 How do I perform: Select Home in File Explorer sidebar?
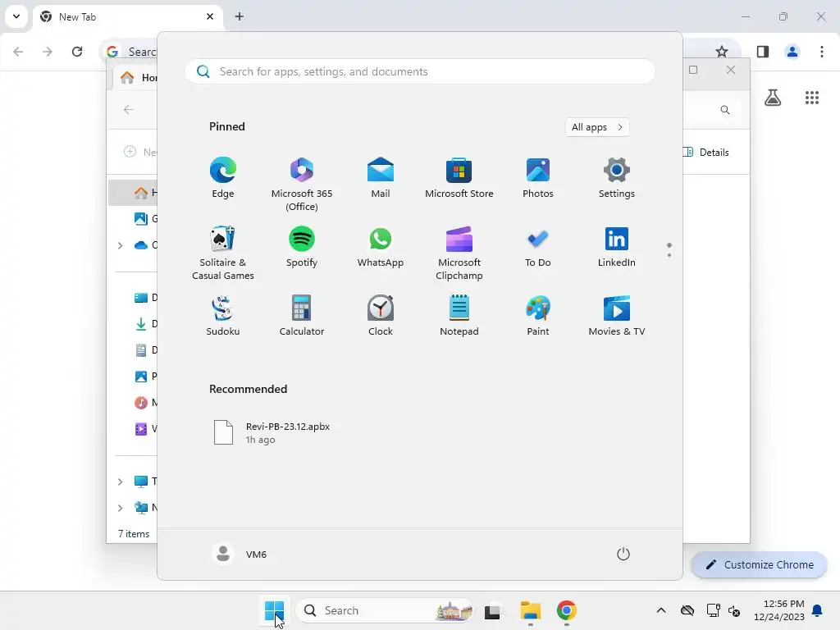click(x=134, y=192)
